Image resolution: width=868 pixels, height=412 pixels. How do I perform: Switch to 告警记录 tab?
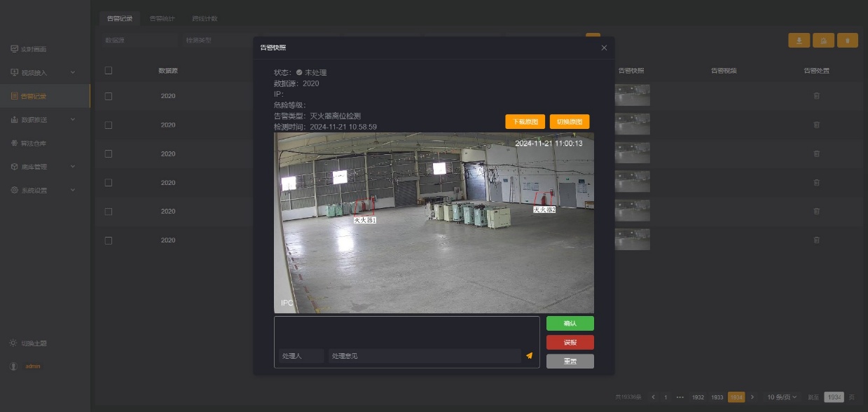[120, 18]
